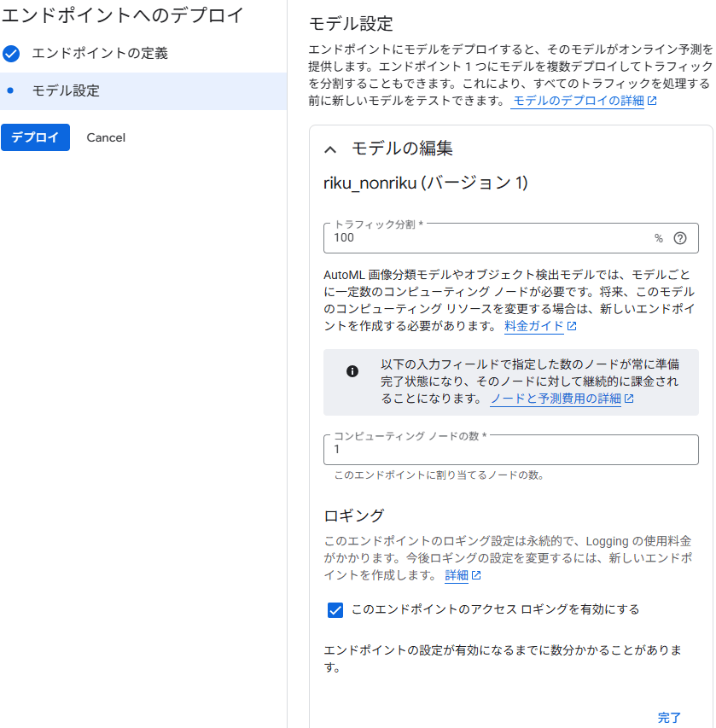
Task: Click the % unit label in traffic field
Action: (x=659, y=239)
